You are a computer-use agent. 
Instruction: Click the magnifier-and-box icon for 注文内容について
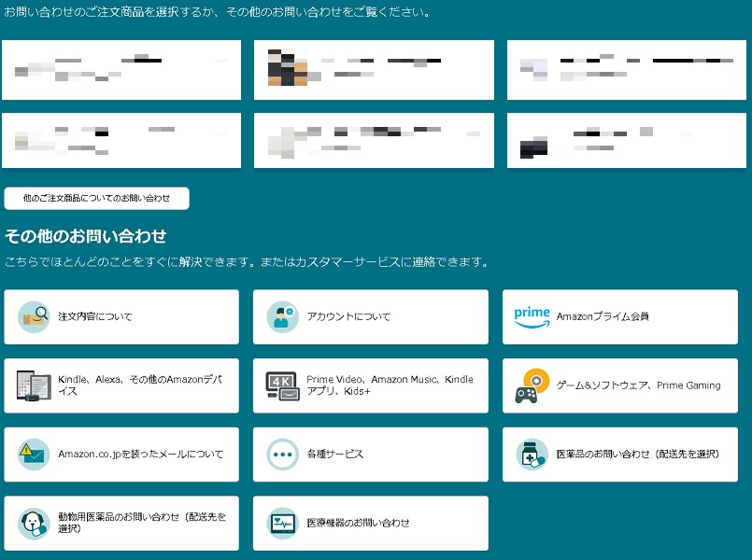35,317
